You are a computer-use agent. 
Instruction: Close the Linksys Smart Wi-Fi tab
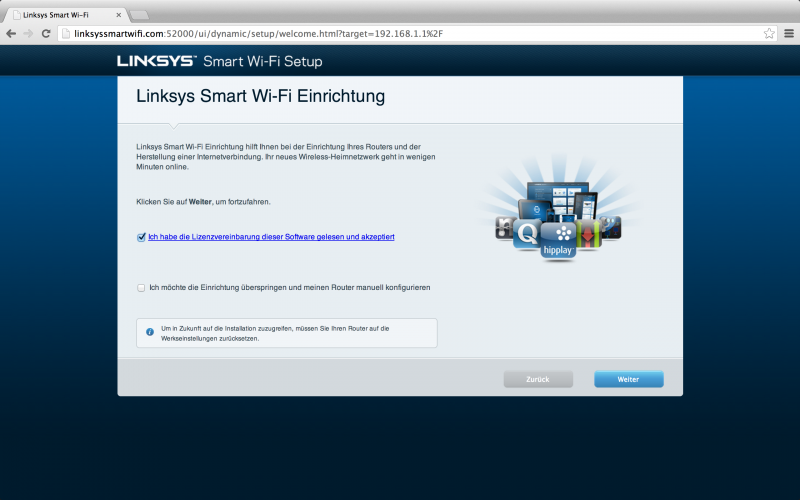tap(118, 15)
